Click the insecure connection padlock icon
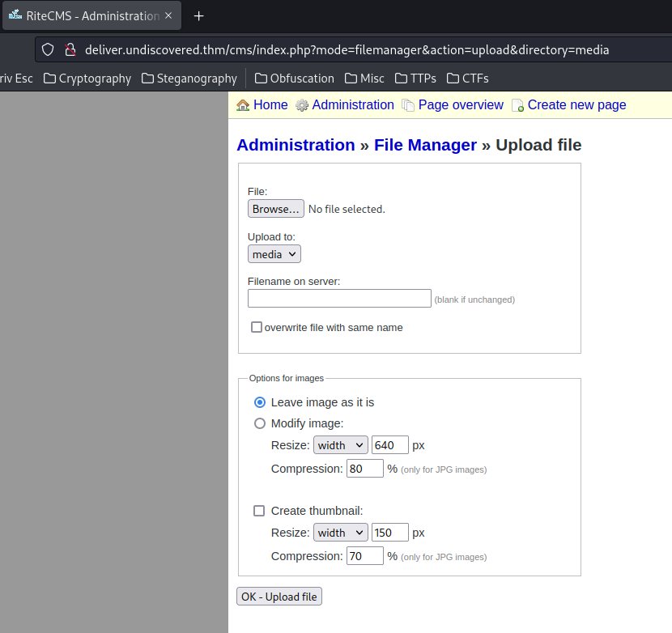 [70, 49]
